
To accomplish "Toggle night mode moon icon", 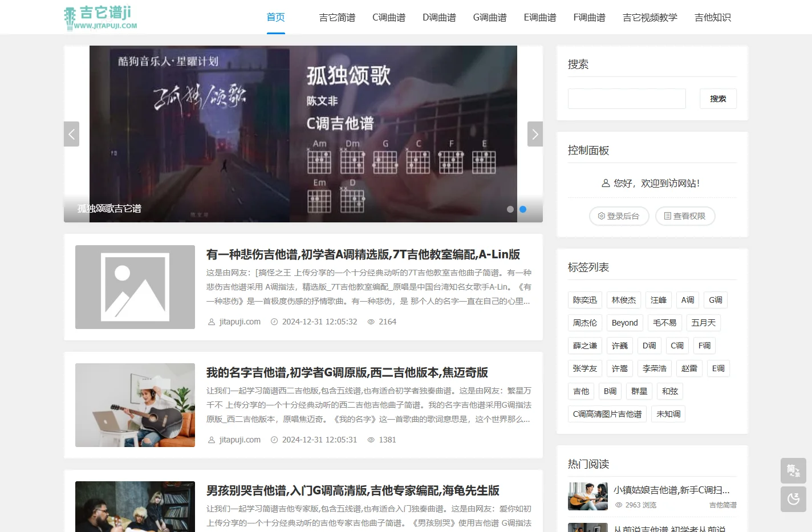I will coord(793,499).
